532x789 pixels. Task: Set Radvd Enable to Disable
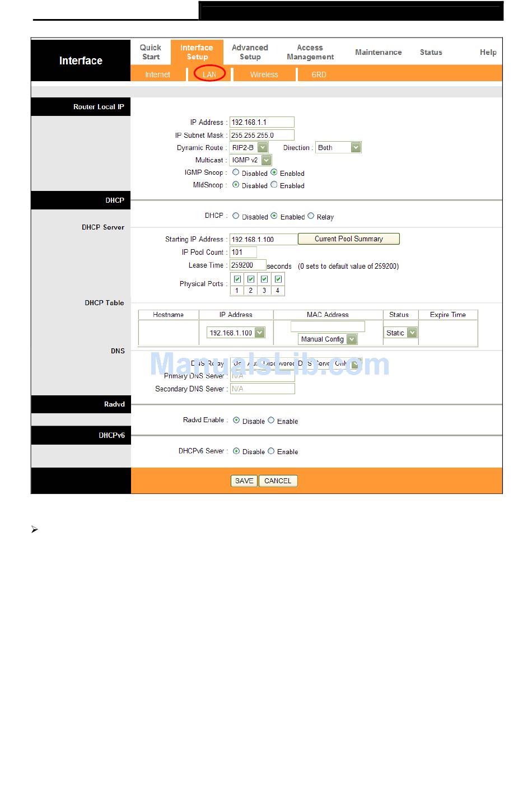click(x=236, y=420)
